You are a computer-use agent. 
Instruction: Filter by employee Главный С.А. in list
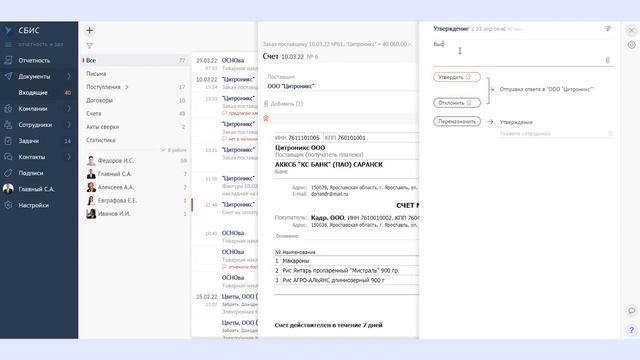[x=136, y=174]
